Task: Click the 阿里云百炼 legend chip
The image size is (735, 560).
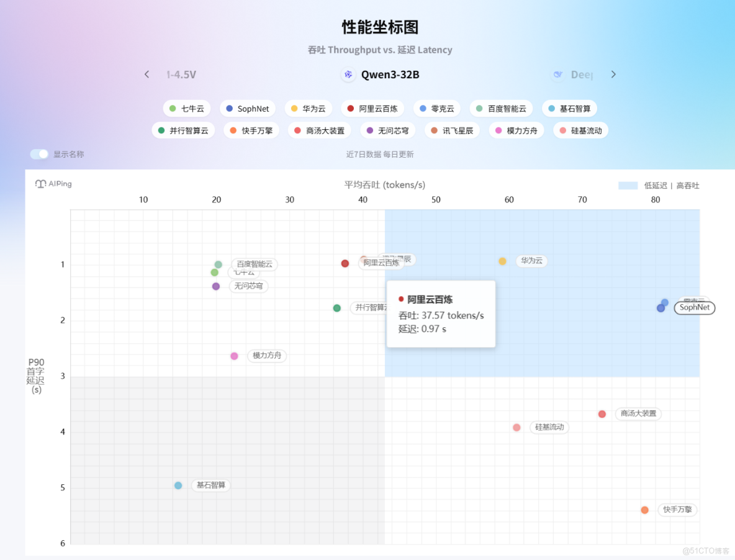Action: pyautogui.click(x=373, y=108)
